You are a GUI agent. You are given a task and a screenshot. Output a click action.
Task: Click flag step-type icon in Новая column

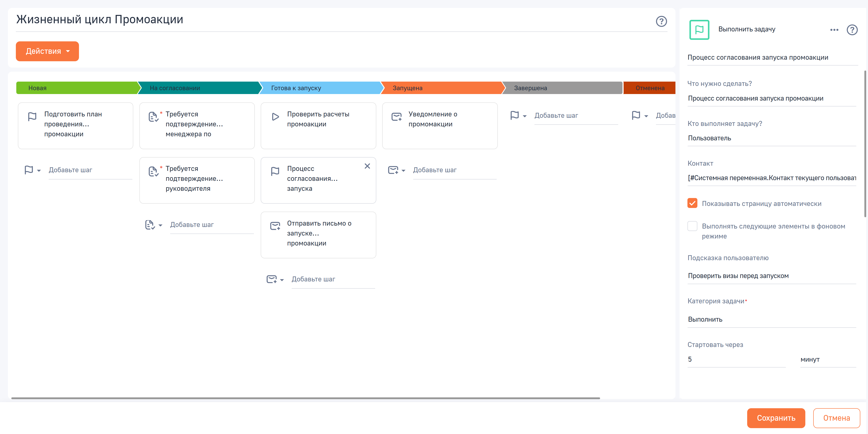(x=29, y=170)
